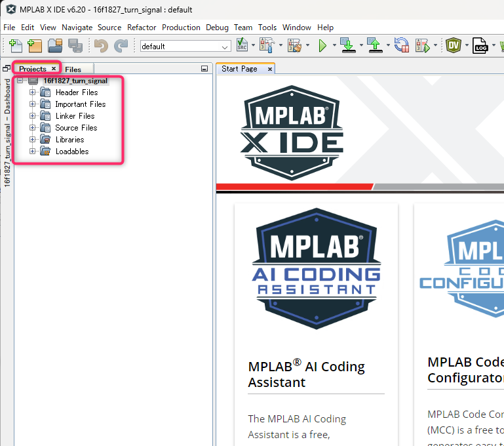Expand the Libraries folder

pos(32,139)
